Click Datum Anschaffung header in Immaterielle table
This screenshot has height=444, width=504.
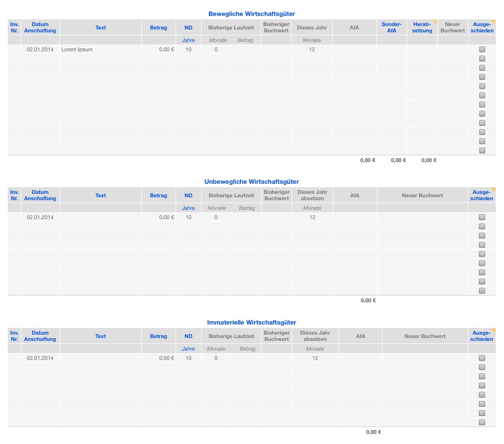[40, 336]
